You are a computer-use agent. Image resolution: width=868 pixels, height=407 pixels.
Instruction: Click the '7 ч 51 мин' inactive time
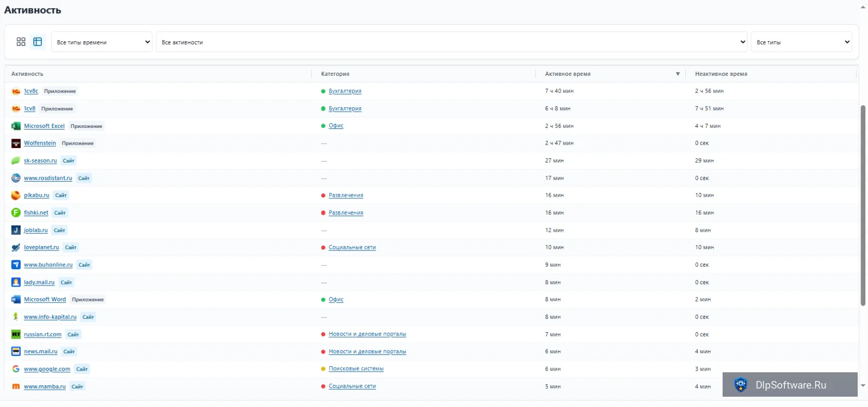[x=709, y=108]
